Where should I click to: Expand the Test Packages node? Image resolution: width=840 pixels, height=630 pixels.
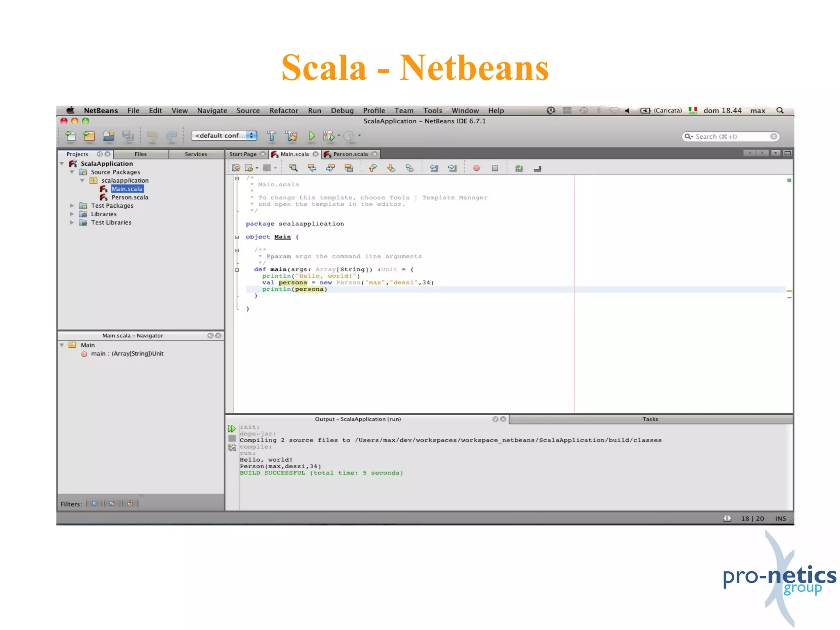tap(72, 206)
